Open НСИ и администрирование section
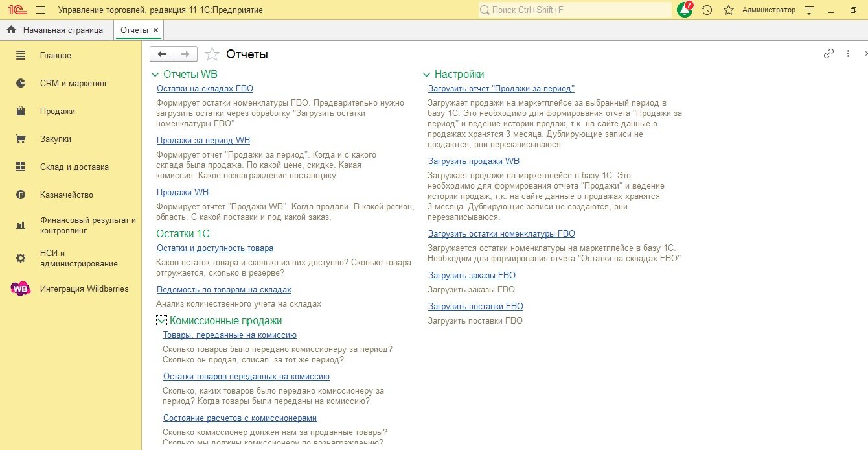This screenshot has height=450, width=868. click(79, 259)
